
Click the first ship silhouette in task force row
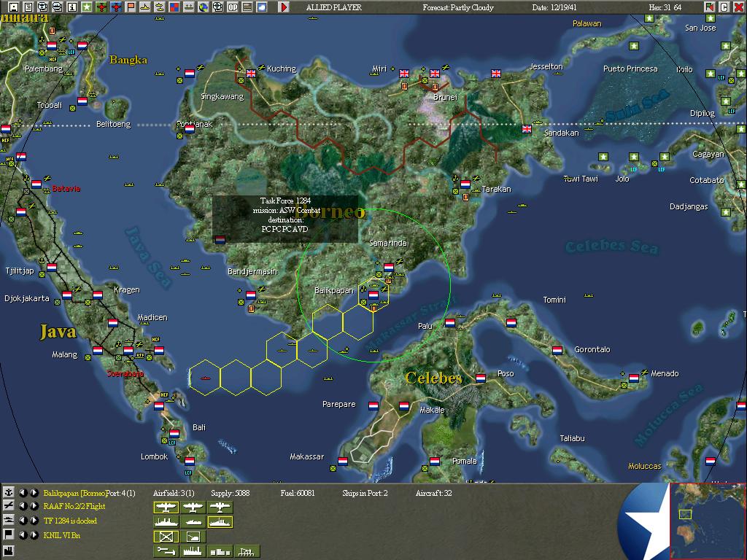coord(166,522)
